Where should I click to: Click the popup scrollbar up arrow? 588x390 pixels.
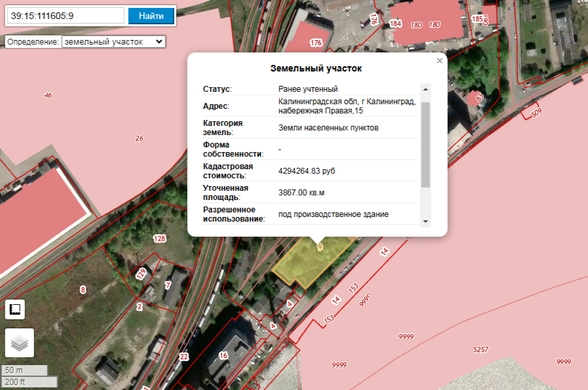tap(425, 89)
